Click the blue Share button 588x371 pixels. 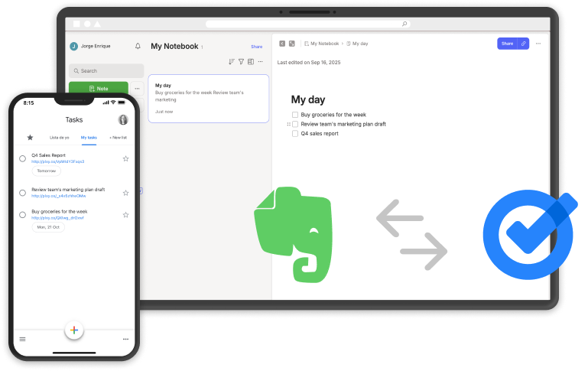click(507, 44)
